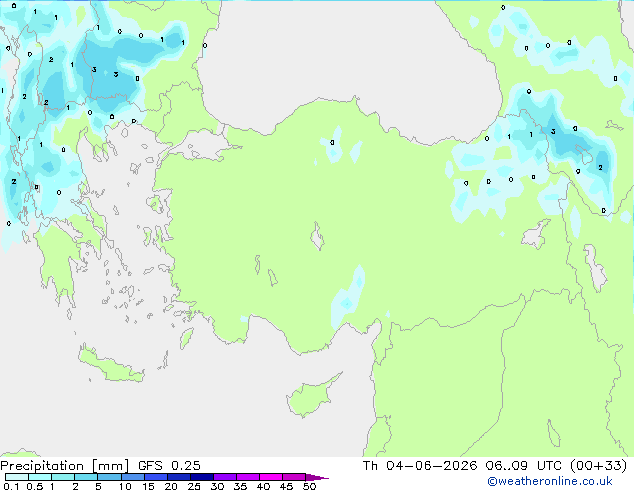Click the '50' legend scale label
634x490 pixels.
(309, 486)
